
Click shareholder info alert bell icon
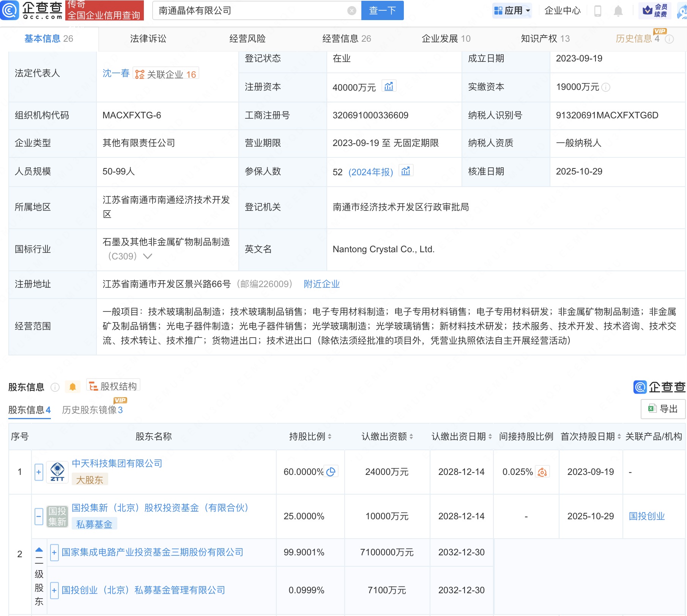72,387
